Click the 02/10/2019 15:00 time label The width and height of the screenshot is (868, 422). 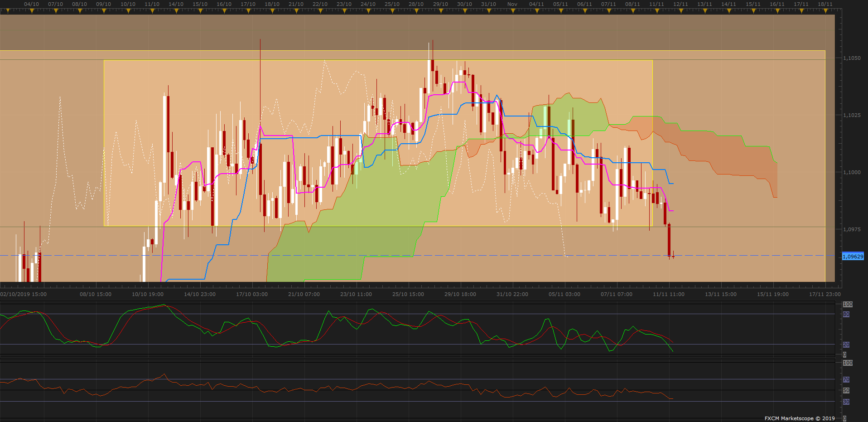(24, 294)
